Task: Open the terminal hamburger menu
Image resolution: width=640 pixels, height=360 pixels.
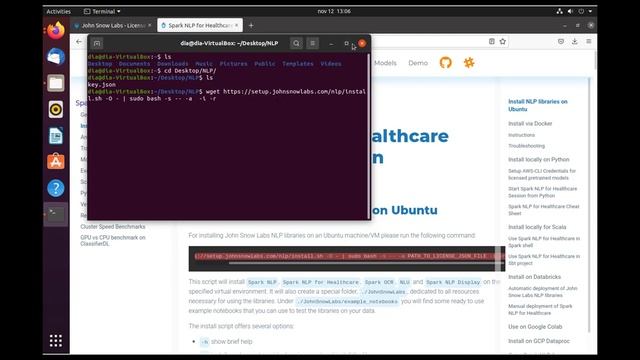Action: (313, 43)
